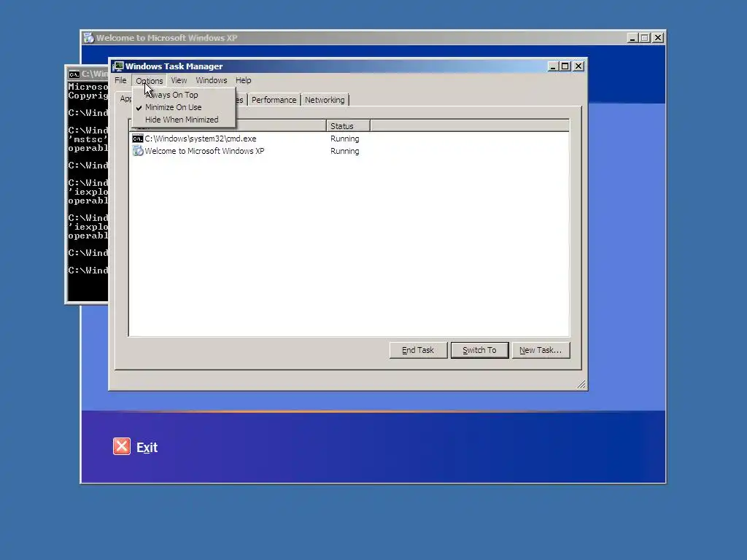
Task: Enable Hide When Minimized option
Action: 184,120
